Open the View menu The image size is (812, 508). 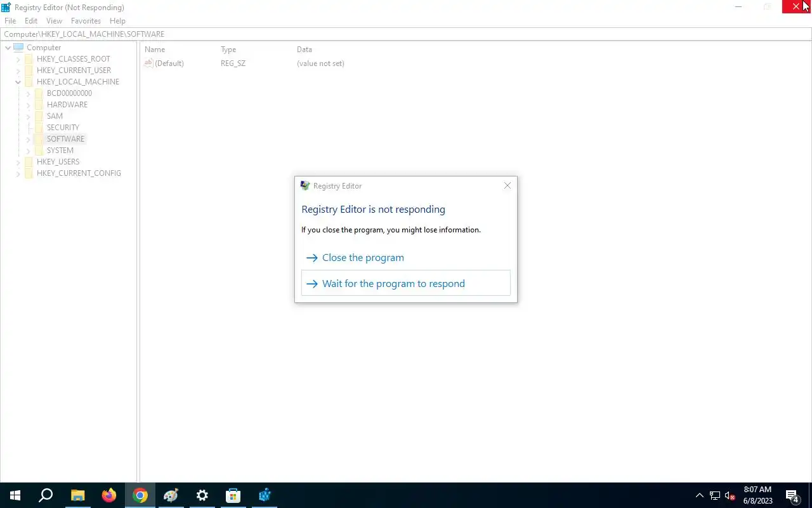55,21
